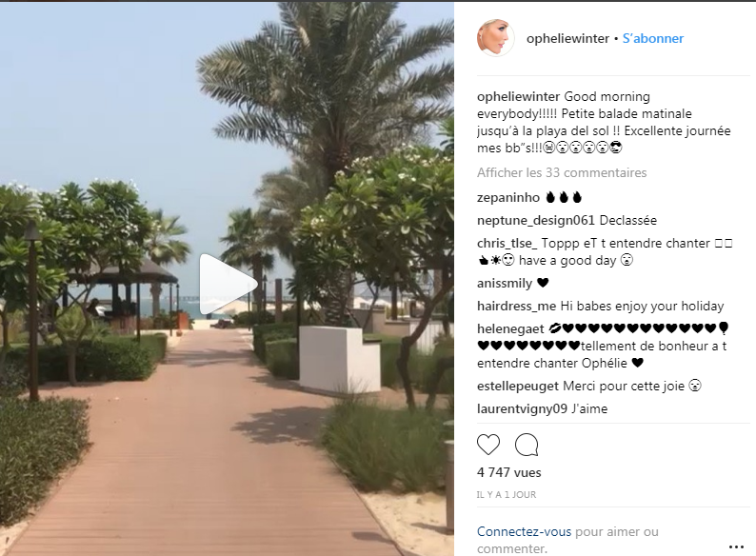The width and height of the screenshot is (756, 556).
Task: Visit laurentvigny09's profile
Action: pyautogui.click(x=522, y=409)
